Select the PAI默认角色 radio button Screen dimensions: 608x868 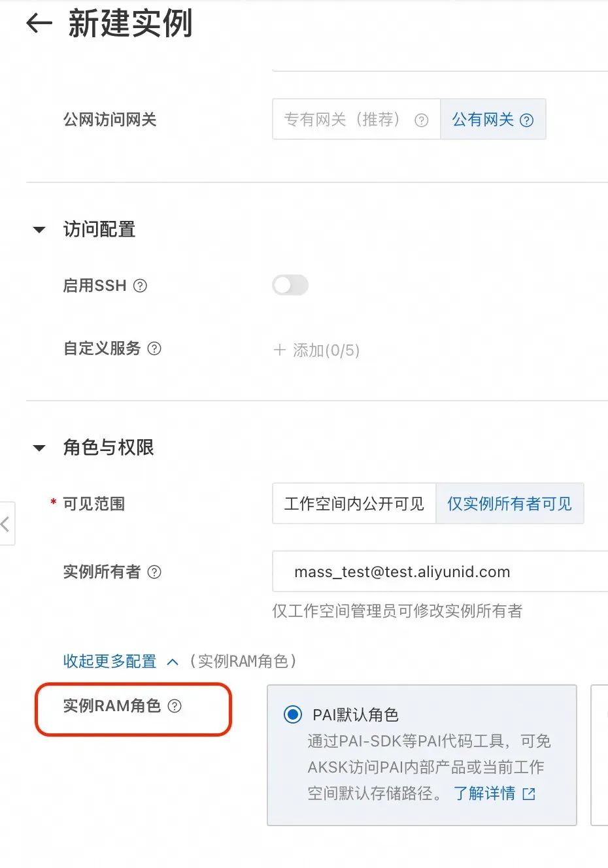pyautogui.click(x=292, y=714)
